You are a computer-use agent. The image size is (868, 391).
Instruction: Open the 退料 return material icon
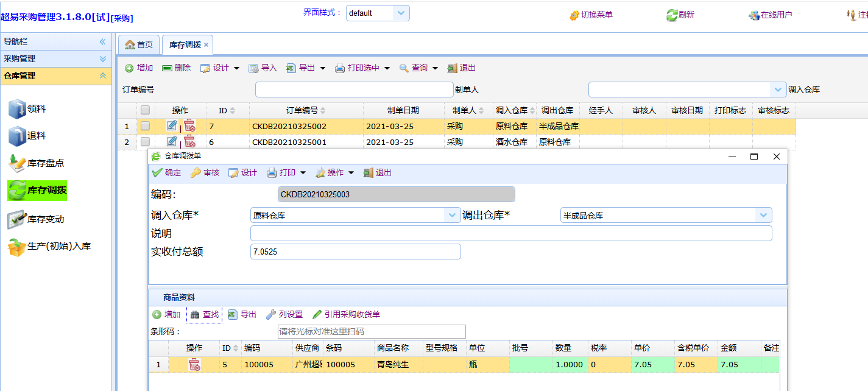pyautogui.click(x=18, y=136)
